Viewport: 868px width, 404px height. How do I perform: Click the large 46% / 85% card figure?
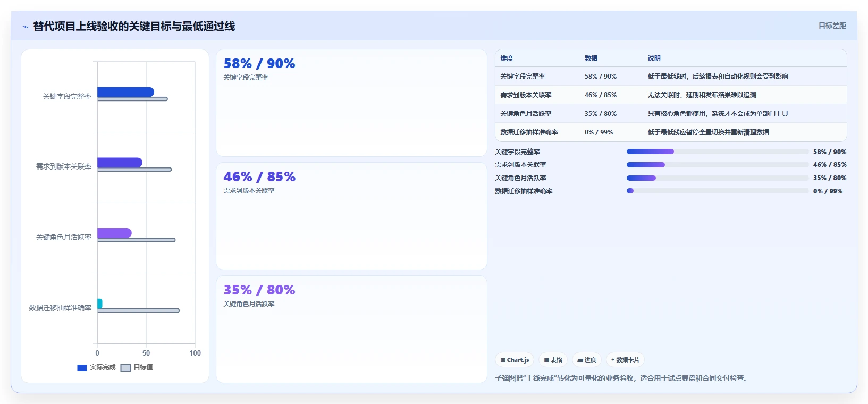tap(259, 176)
